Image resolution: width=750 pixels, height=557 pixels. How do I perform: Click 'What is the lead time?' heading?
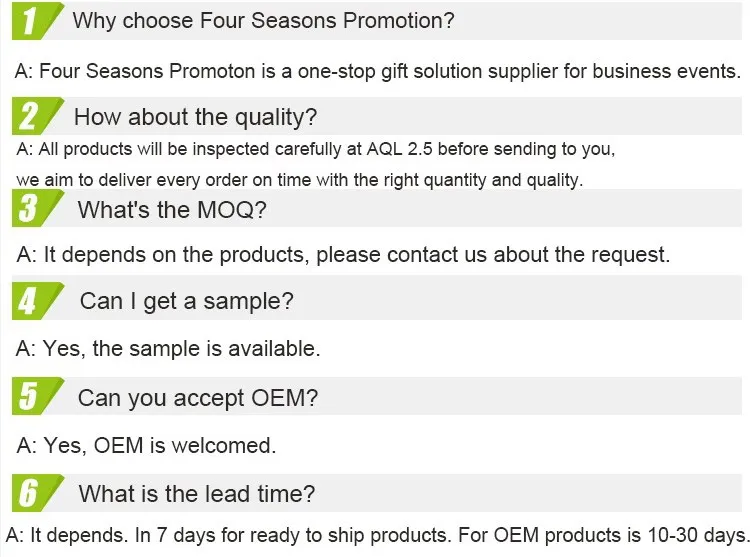pyautogui.click(x=196, y=493)
